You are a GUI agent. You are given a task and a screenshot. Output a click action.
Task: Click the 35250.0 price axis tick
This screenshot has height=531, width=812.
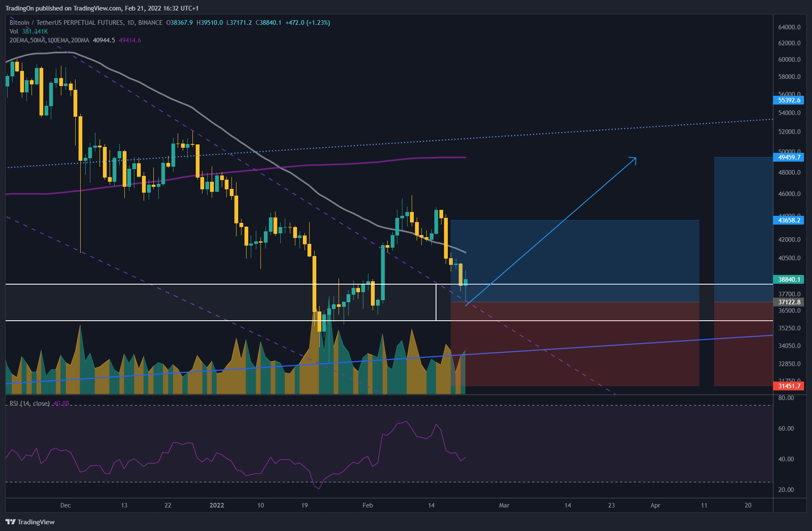coord(789,328)
